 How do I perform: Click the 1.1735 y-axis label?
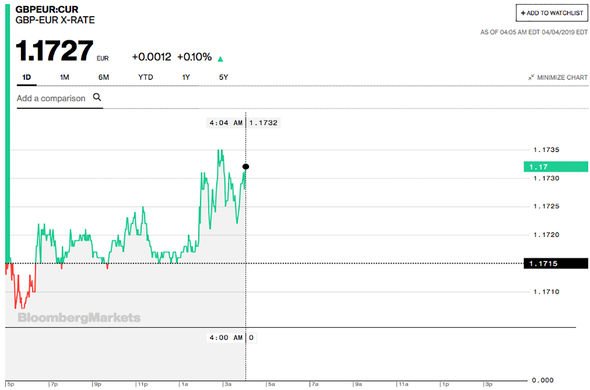[546, 150]
